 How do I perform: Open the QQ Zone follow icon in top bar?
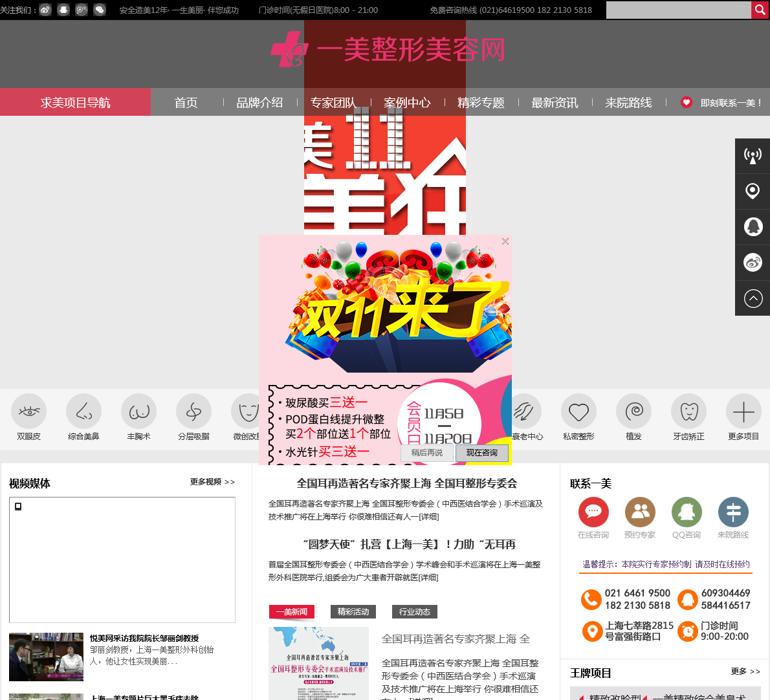pyautogui.click(x=63, y=10)
